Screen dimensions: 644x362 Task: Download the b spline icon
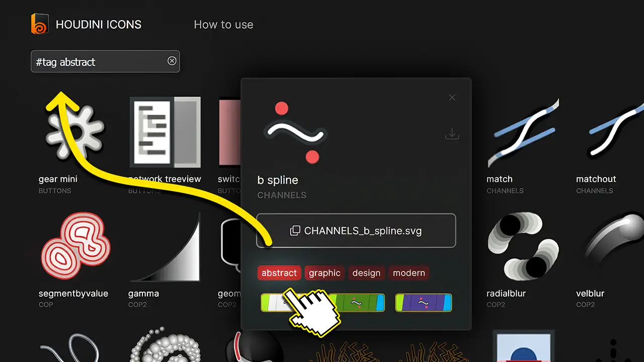pyautogui.click(x=452, y=134)
